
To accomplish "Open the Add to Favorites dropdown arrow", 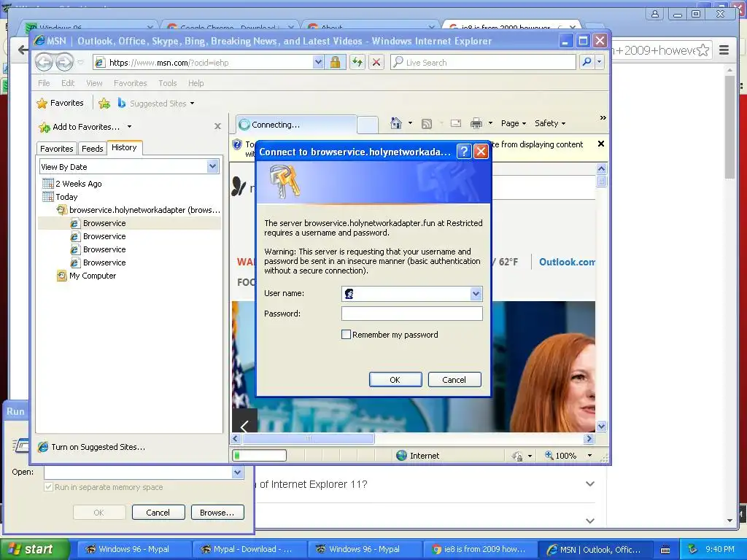I will (129, 127).
